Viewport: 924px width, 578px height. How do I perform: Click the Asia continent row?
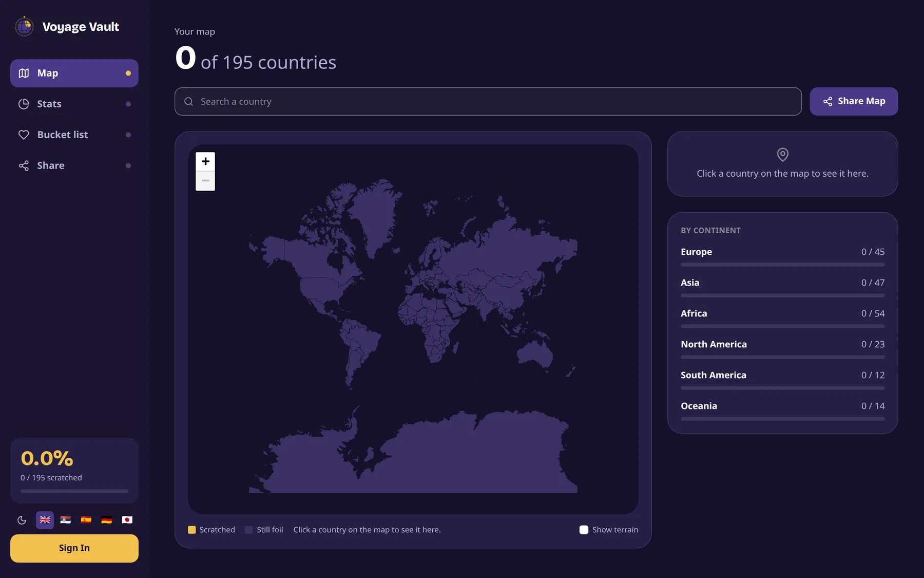[x=783, y=287]
